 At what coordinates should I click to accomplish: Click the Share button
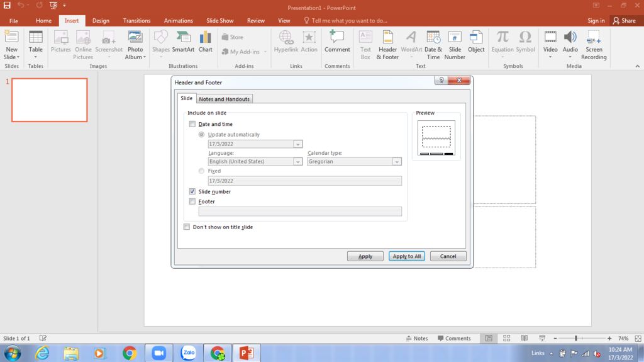tap(625, 21)
